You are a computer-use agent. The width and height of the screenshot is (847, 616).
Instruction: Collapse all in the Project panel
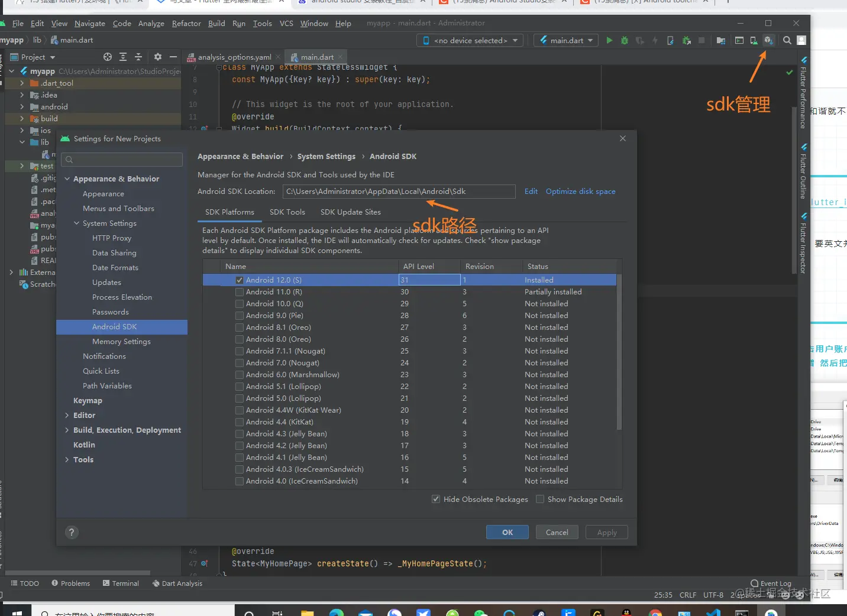[x=138, y=57]
